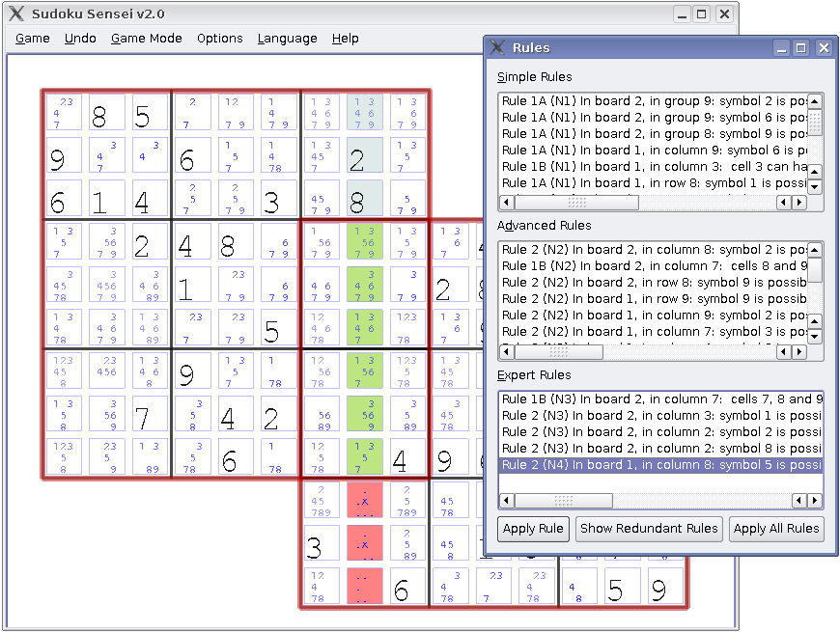Image resolution: width=840 pixels, height=632 pixels.
Task: Select simple rule 'group 9: symbol 6'
Action: pyautogui.click(x=653, y=117)
